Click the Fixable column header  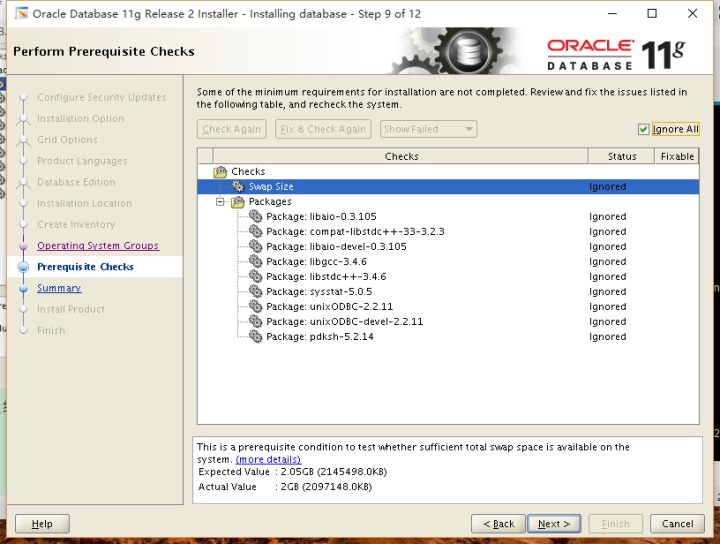(677, 156)
